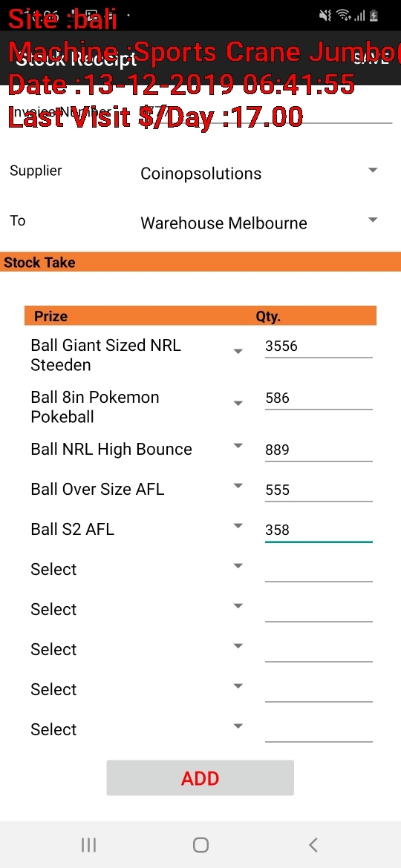The width and height of the screenshot is (401, 868).
Task: Expand the Ball S2 AFL dropdown
Action: [137, 529]
